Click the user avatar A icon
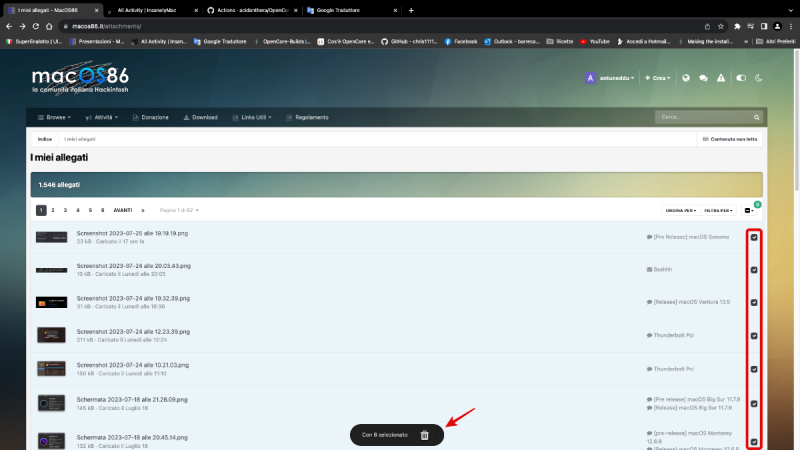Screen dimensions: 800x450 pos(590,78)
